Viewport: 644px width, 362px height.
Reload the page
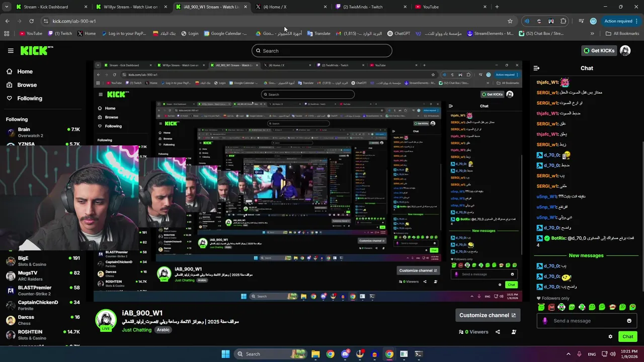pyautogui.click(x=31, y=21)
